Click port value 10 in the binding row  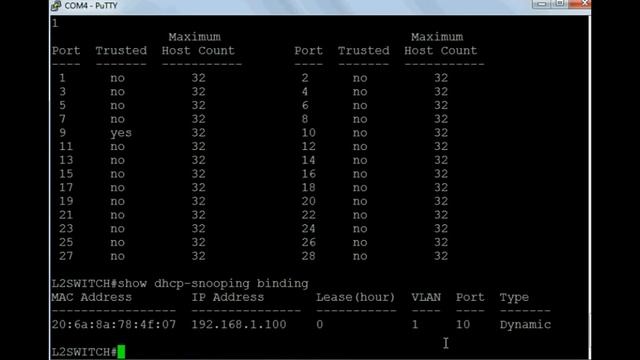463,324
